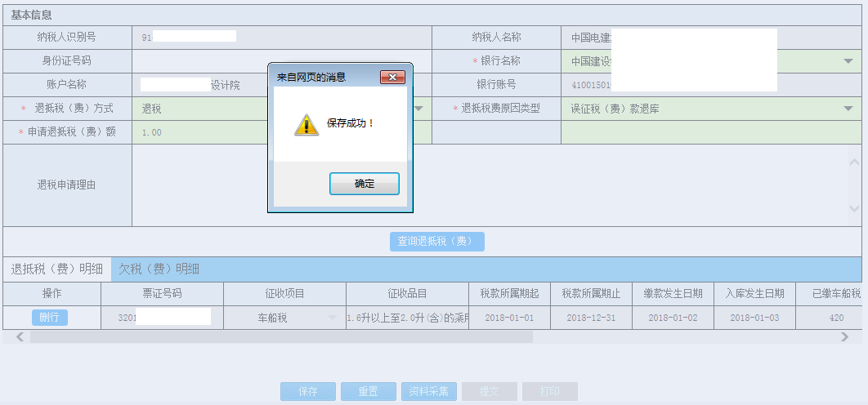Click the 身份证号码 input field

click(x=200, y=61)
